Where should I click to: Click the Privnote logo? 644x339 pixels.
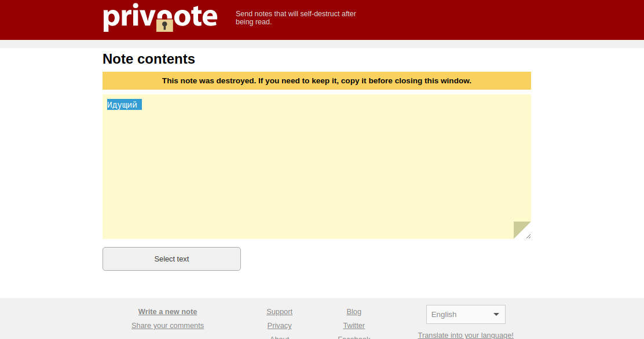160,18
